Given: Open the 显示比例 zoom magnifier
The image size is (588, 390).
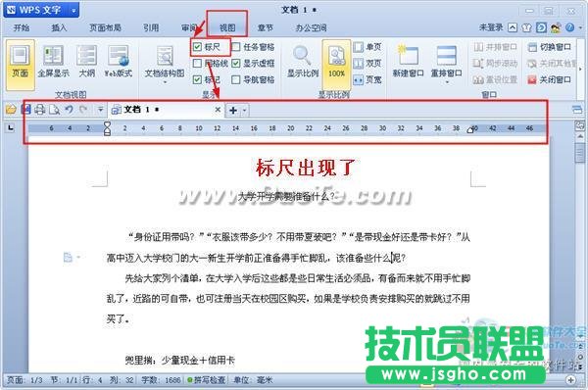Looking at the screenshot, I should [x=303, y=62].
